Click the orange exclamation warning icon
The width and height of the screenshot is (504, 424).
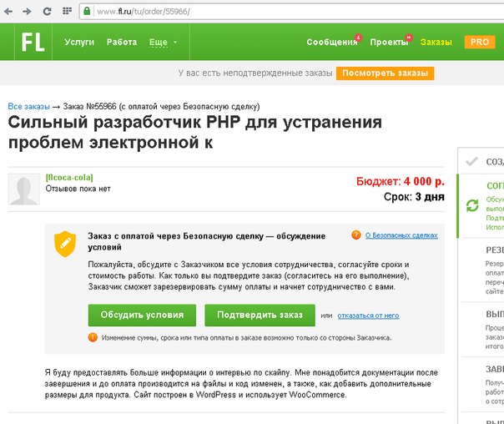pos(93,337)
